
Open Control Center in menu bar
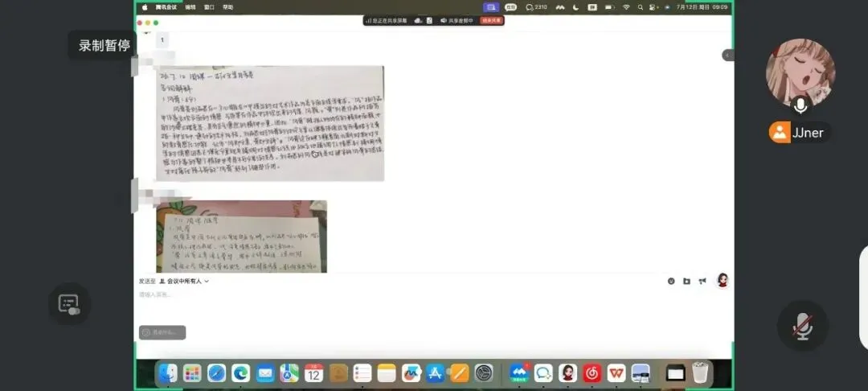653,7
